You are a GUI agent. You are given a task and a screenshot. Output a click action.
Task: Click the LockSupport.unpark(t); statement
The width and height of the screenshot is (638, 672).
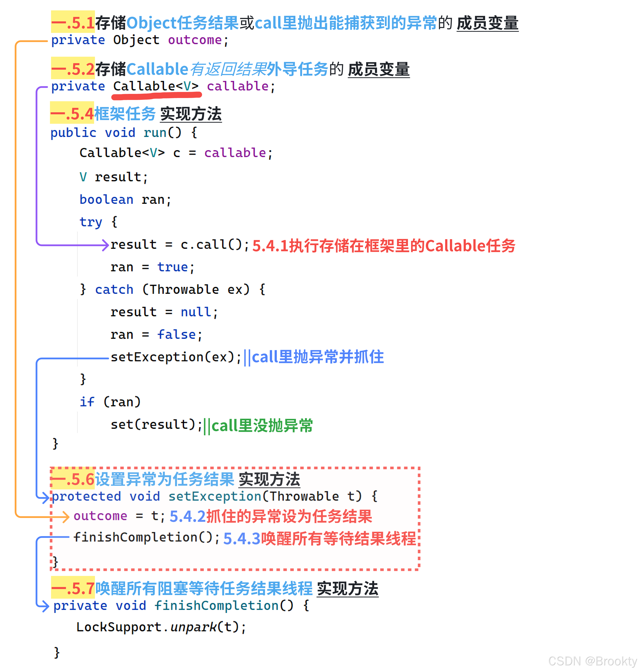click(161, 627)
